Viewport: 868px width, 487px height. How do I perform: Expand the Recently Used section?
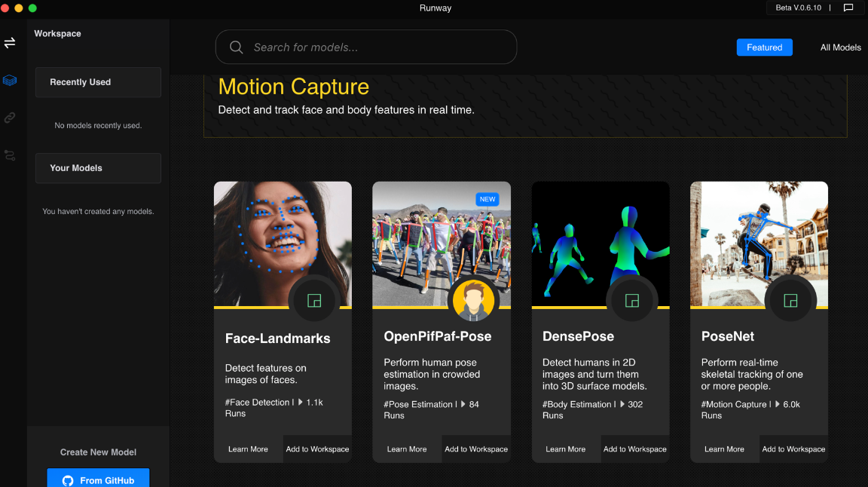pos(98,82)
